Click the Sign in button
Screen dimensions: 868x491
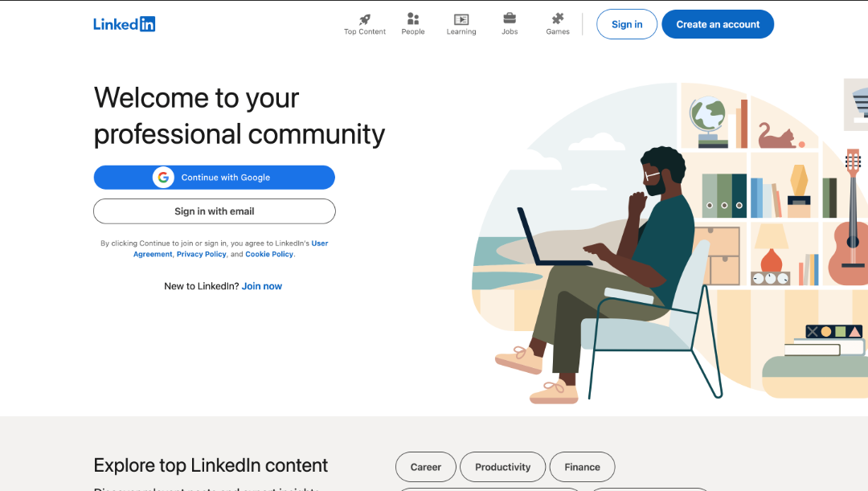point(626,24)
